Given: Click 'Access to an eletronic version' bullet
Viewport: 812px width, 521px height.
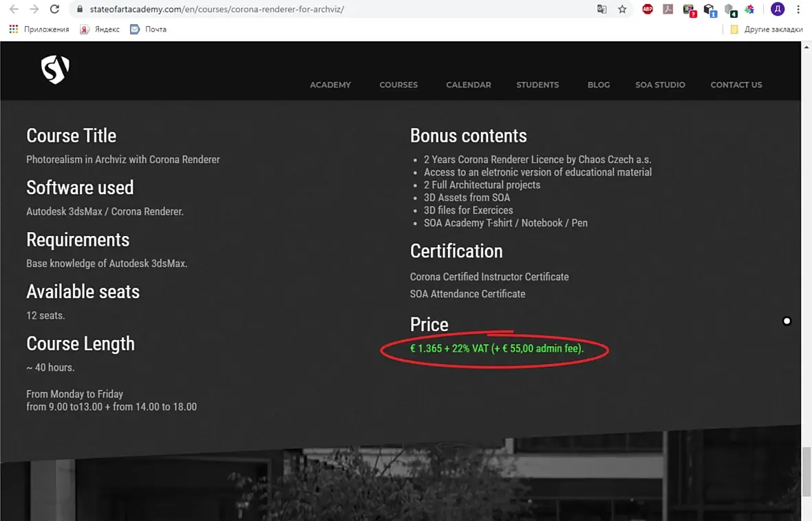Looking at the screenshot, I should click(x=537, y=172).
